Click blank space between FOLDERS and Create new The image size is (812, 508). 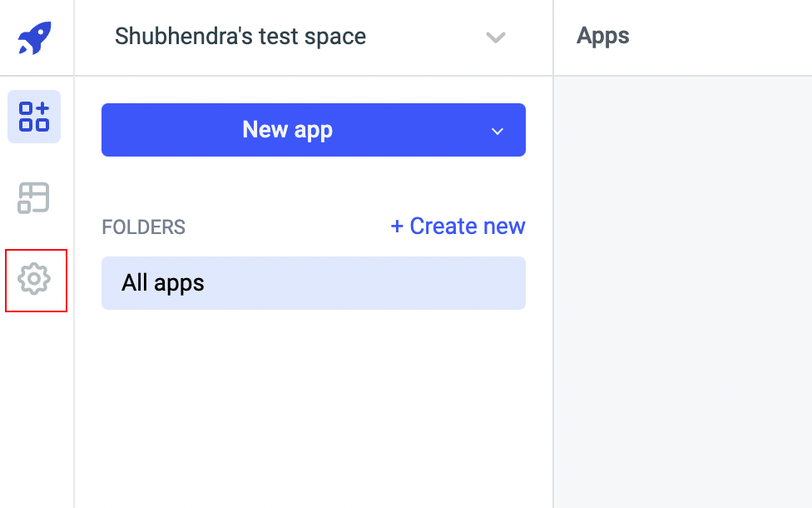[x=287, y=227]
